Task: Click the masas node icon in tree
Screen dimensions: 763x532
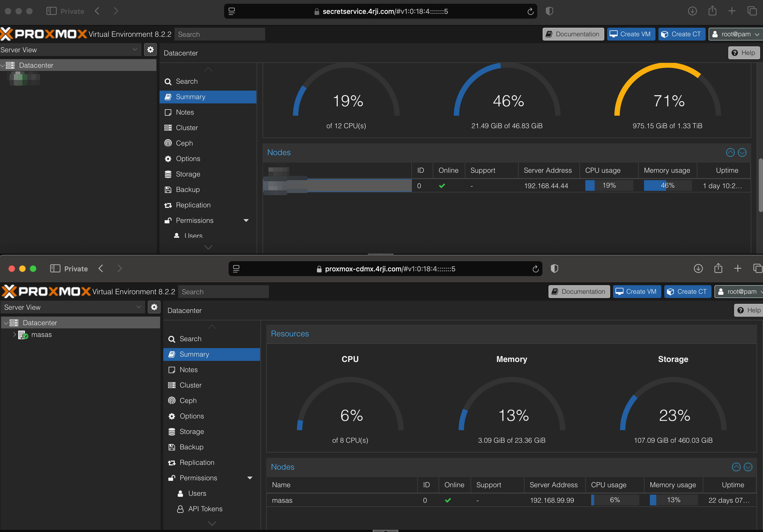Action: [x=23, y=335]
